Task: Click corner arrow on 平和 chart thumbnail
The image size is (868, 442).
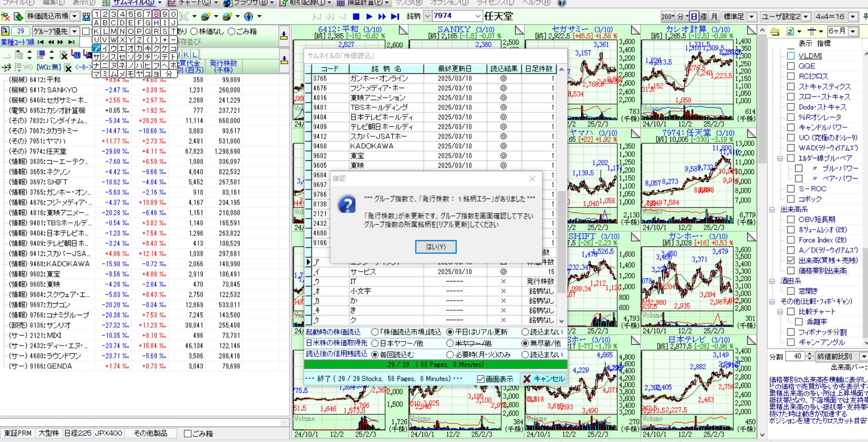Action: coord(403,30)
